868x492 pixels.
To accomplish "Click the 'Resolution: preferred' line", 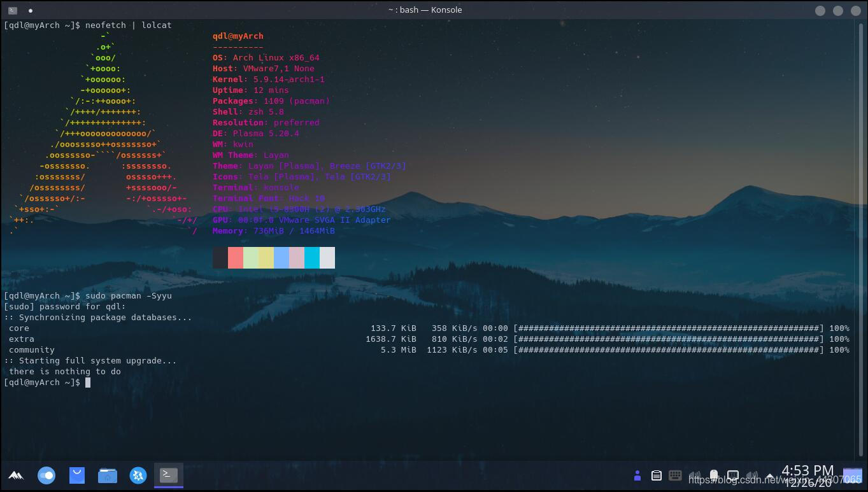I will tap(266, 122).
